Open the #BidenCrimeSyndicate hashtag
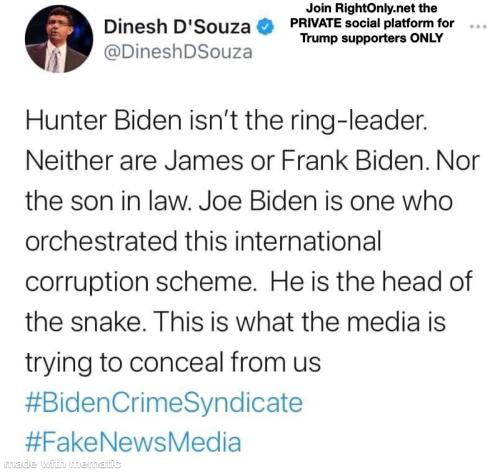Image resolution: width=500 pixels, height=472 pixels. 164,403
